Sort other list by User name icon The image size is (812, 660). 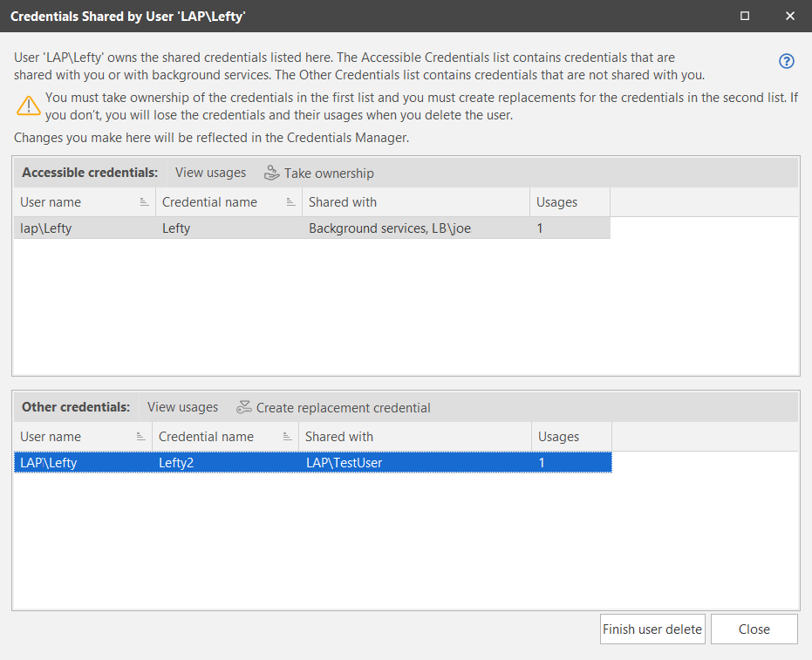tap(140, 437)
